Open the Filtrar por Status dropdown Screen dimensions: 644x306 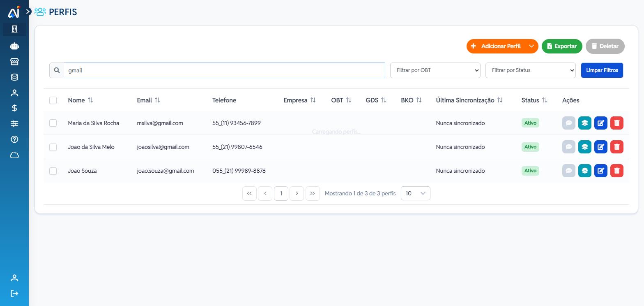(x=530, y=70)
